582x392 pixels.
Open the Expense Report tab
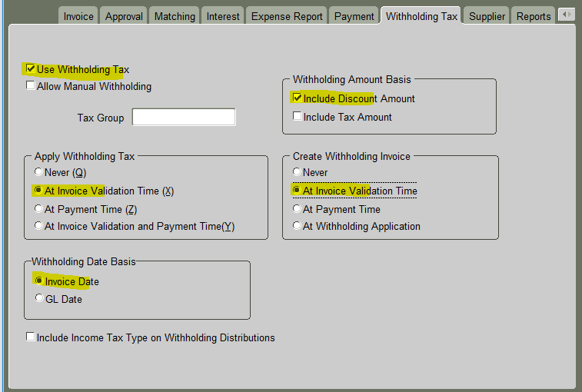[287, 16]
